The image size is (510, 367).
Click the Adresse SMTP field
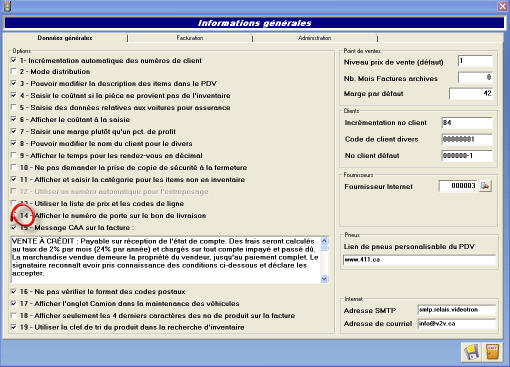pos(457,310)
